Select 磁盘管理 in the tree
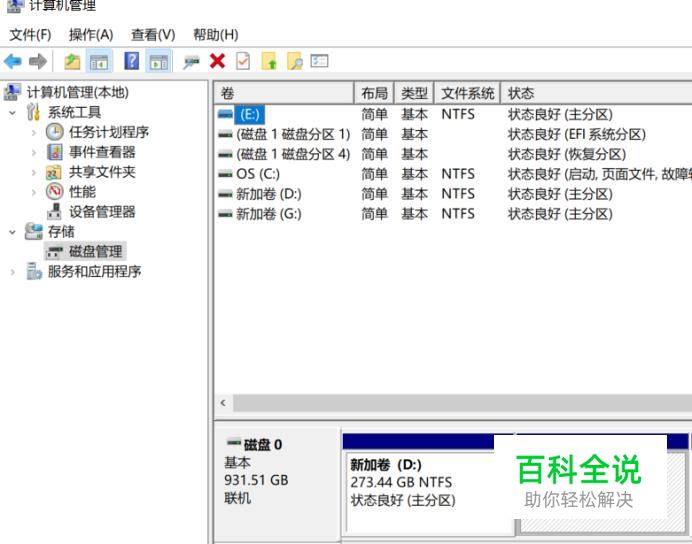 (x=95, y=251)
